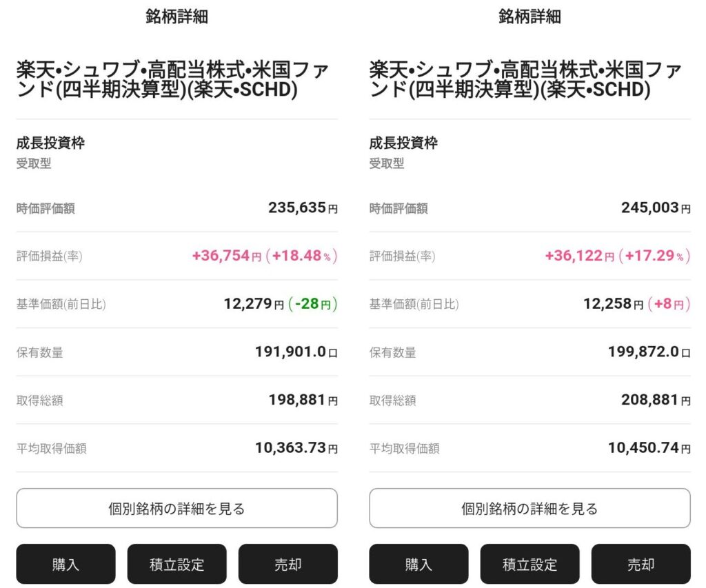This screenshot has height=588, width=706.
Task: Click the 235,635円 market value amount
Action: [x=302, y=207]
